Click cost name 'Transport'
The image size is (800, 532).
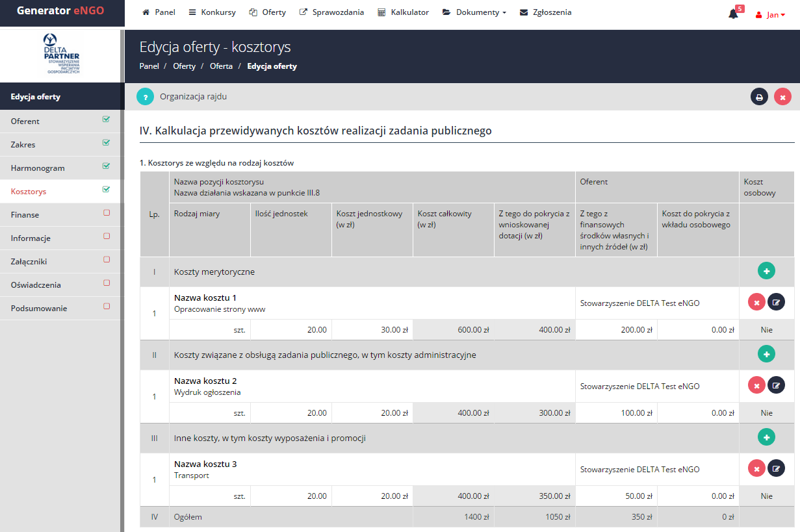click(x=192, y=475)
